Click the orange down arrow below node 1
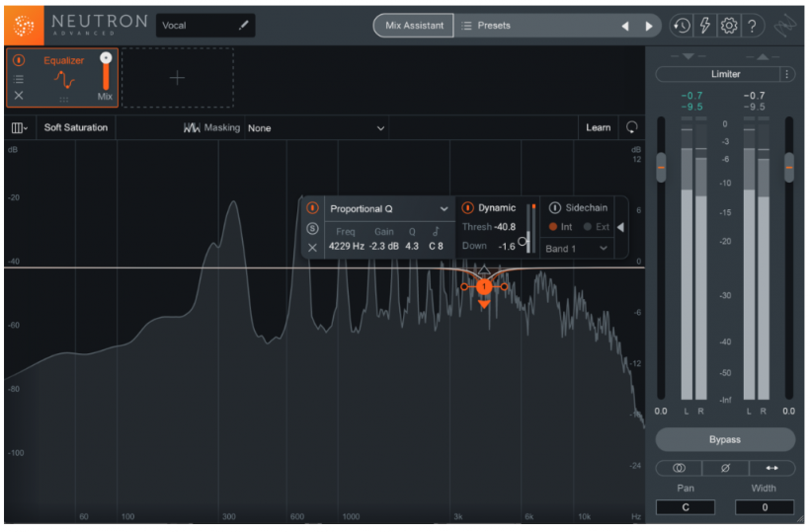The height and width of the screenshot is (532, 810). click(484, 304)
